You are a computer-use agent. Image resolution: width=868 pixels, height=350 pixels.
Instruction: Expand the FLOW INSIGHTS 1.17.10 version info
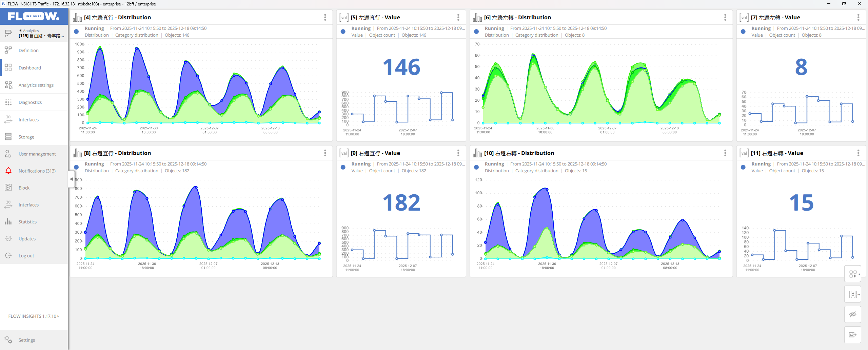click(34, 316)
